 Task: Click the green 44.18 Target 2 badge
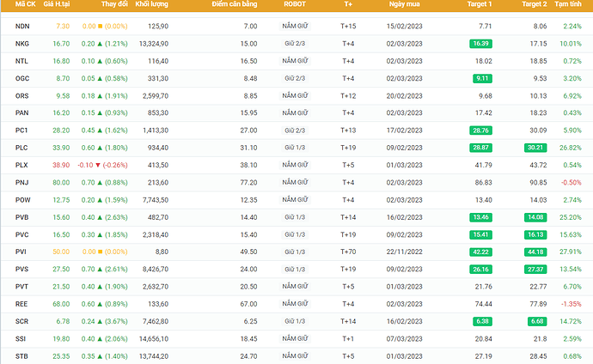535,252
